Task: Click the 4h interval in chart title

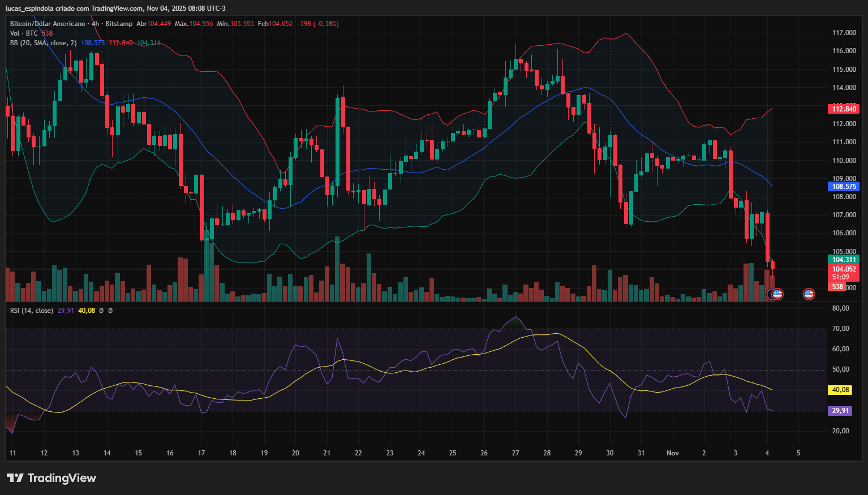Action: point(95,24)
